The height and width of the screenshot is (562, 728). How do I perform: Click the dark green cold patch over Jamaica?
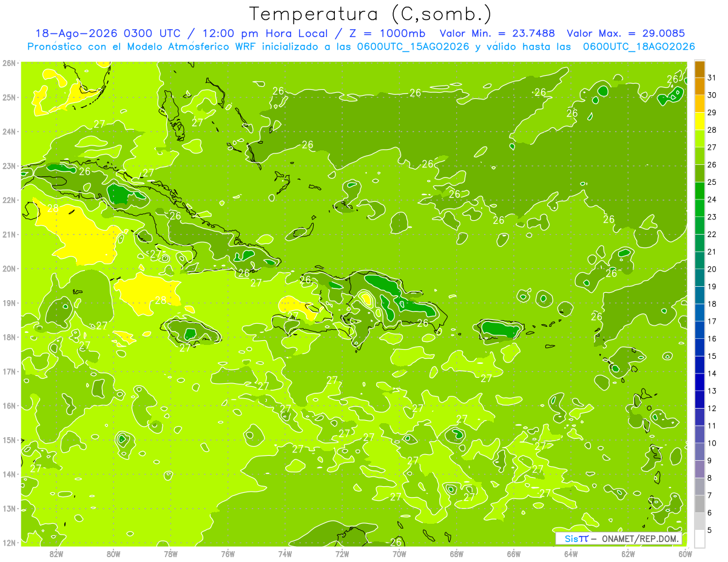point(190,333)
